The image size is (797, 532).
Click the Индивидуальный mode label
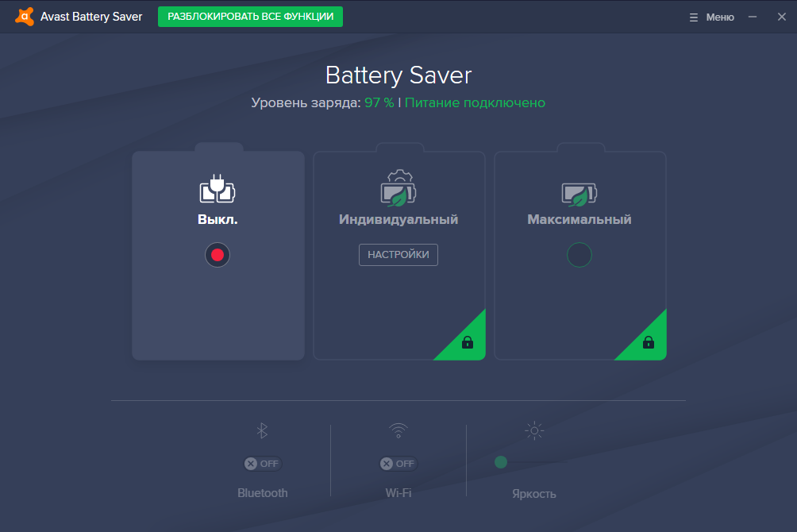click(x=398, y=220)
